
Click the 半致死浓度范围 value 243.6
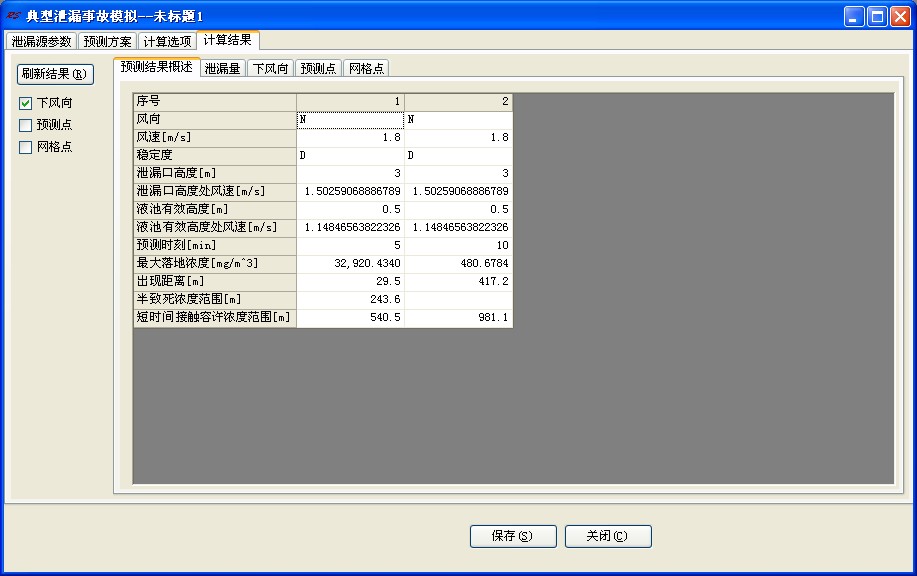pyautogui.click(x=350, y=299)
